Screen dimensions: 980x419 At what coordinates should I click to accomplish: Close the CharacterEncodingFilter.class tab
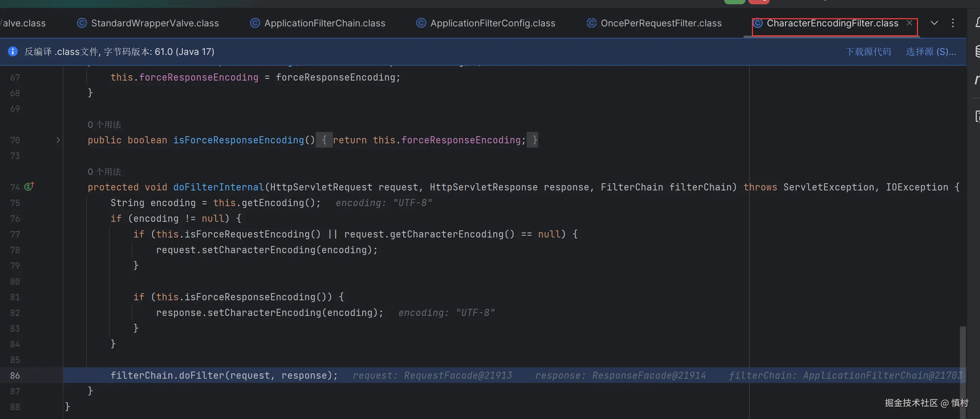[x=909, y=23]
